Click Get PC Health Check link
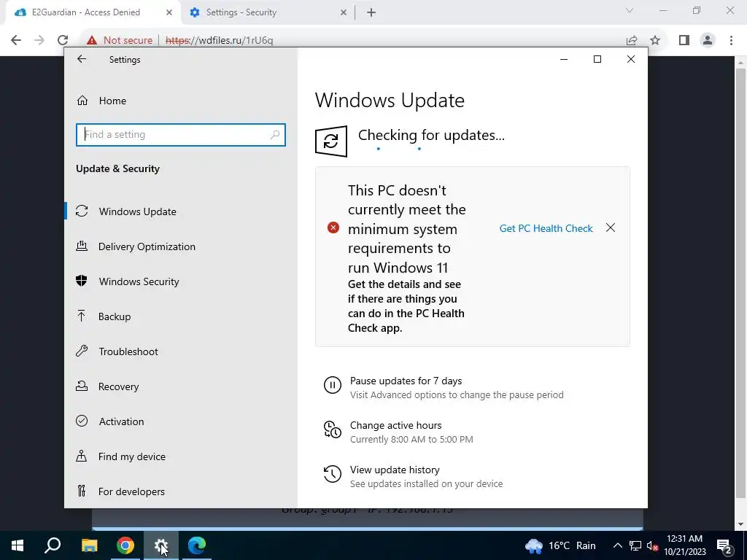The image size is (747, 560). pos(546,228)
